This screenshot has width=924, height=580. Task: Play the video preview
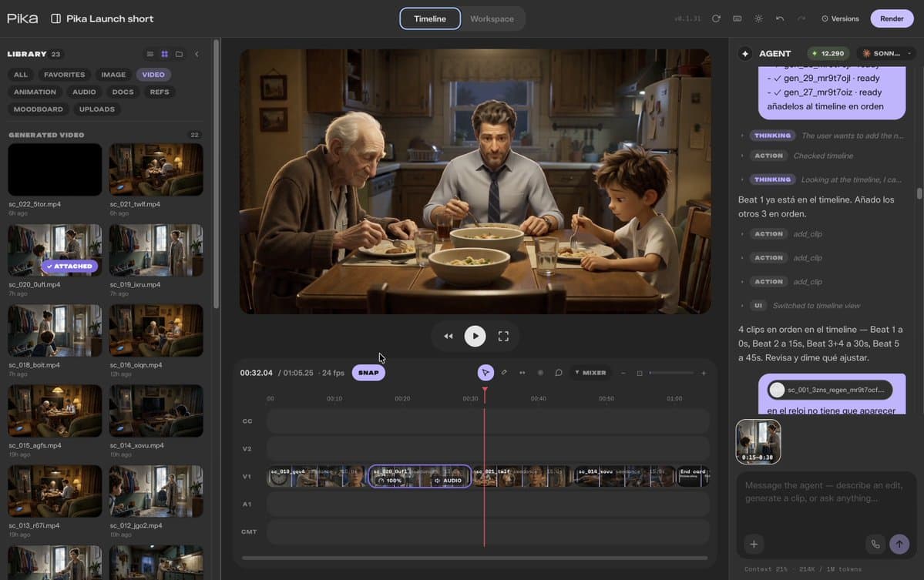coord(475,337)
